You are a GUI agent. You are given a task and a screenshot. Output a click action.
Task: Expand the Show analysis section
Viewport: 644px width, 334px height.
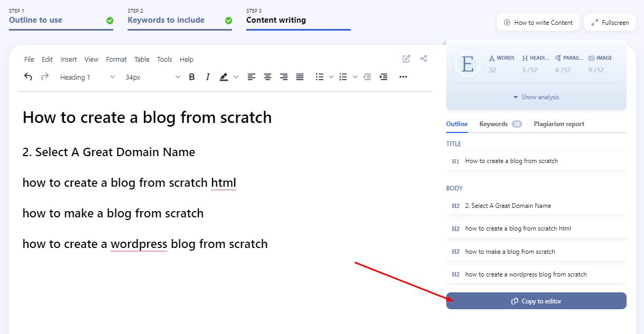click(x=536, y=97)
